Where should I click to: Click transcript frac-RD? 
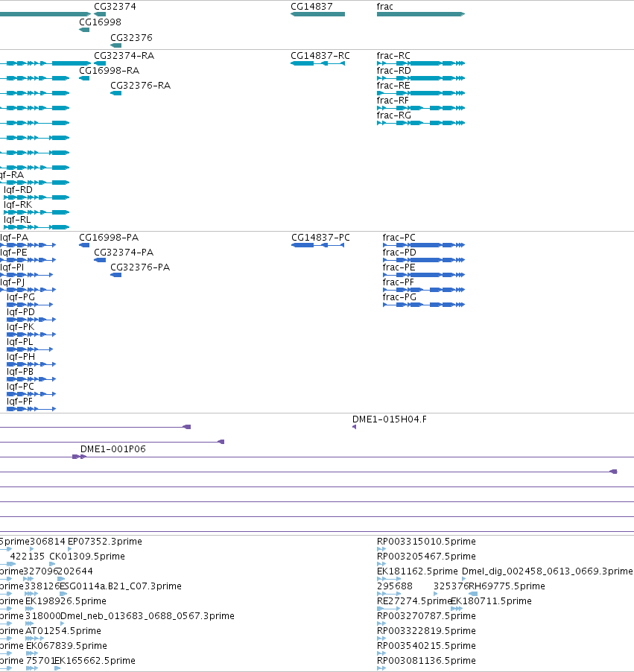[x=393, y=70]
